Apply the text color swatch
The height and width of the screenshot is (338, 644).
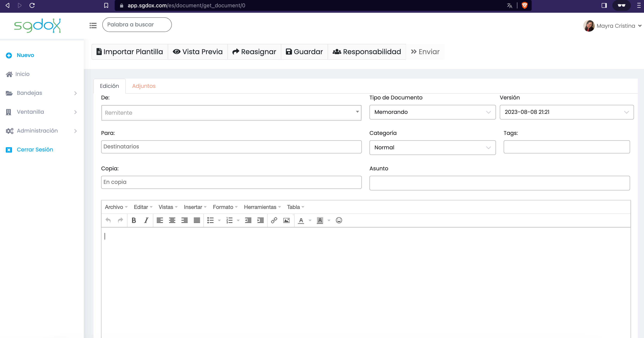[301, 220]
